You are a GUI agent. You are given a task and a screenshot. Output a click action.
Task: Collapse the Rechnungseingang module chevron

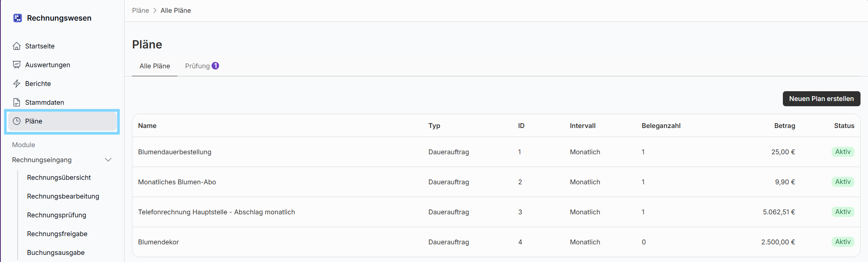[x=108, y=160]
